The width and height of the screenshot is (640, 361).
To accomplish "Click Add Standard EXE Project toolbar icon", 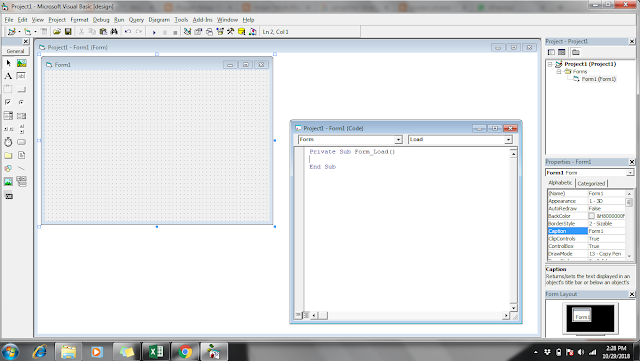I will 11,31.
